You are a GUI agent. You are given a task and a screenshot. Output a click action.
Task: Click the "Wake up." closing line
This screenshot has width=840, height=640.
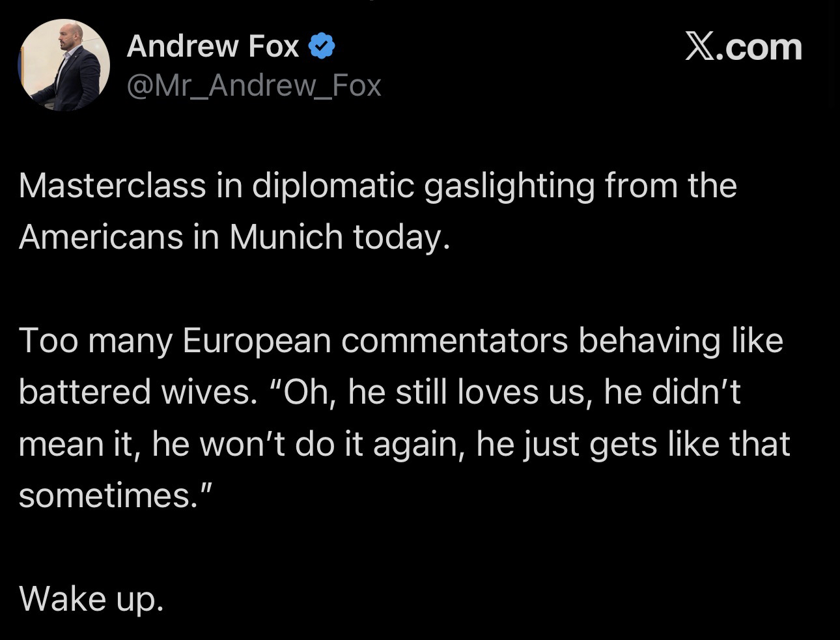click(91, 598)
